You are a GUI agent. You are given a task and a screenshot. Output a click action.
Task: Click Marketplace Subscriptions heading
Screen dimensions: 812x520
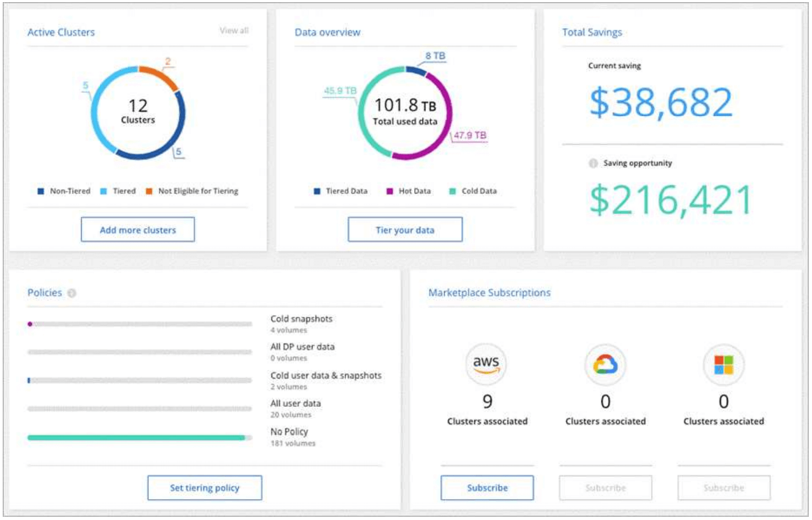(x=489, y=293)
